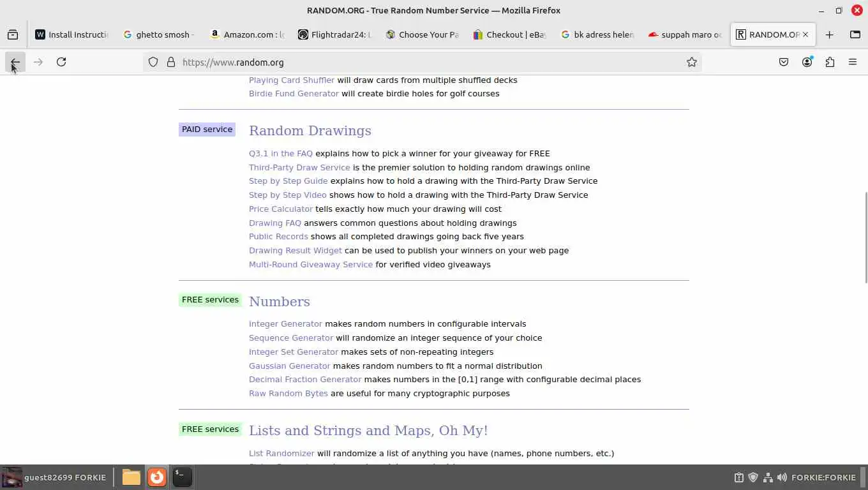Open the Integer Set Generator link
Screen dimensions: 868x490
tap(294, 352)
